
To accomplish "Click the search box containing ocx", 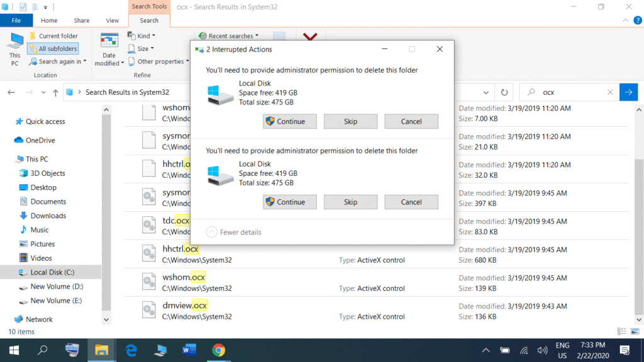I will 569,92.
